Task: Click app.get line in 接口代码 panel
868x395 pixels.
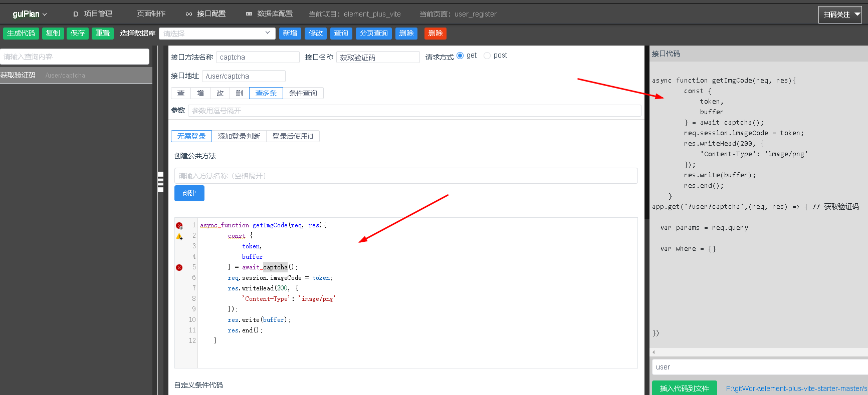Action: coord(755,207)
